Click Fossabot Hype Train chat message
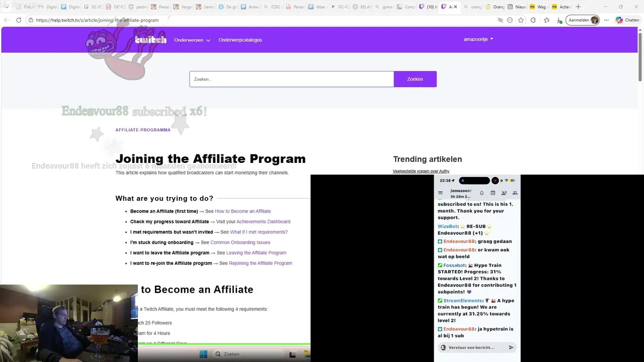 pyautogui.click(x=477, y=279)
